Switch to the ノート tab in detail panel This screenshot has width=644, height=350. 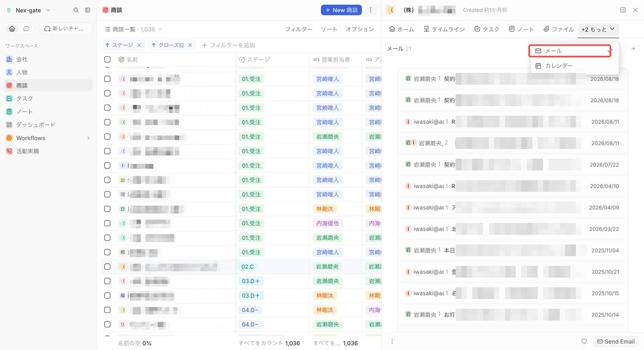click(x=522, y=29)
